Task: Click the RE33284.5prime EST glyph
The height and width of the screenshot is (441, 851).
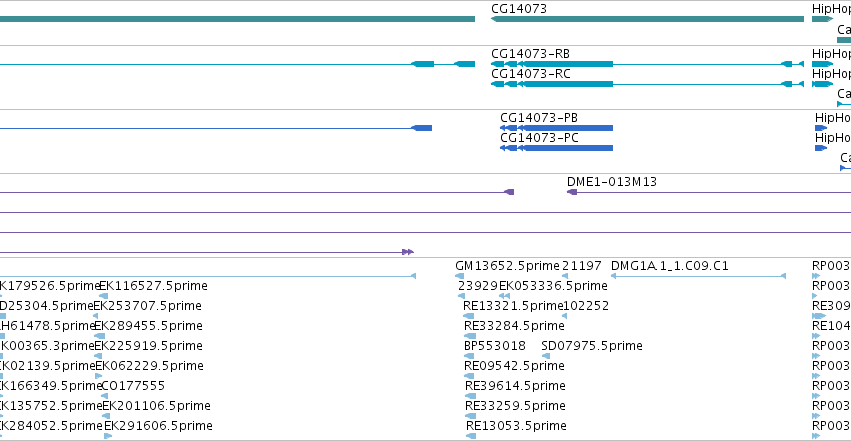Action: tap(469, 336)
